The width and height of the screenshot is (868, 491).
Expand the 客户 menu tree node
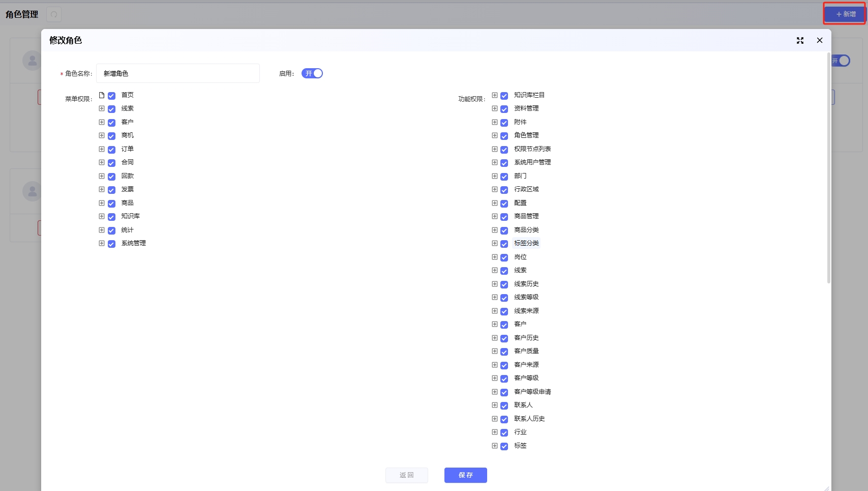point(102,122)
